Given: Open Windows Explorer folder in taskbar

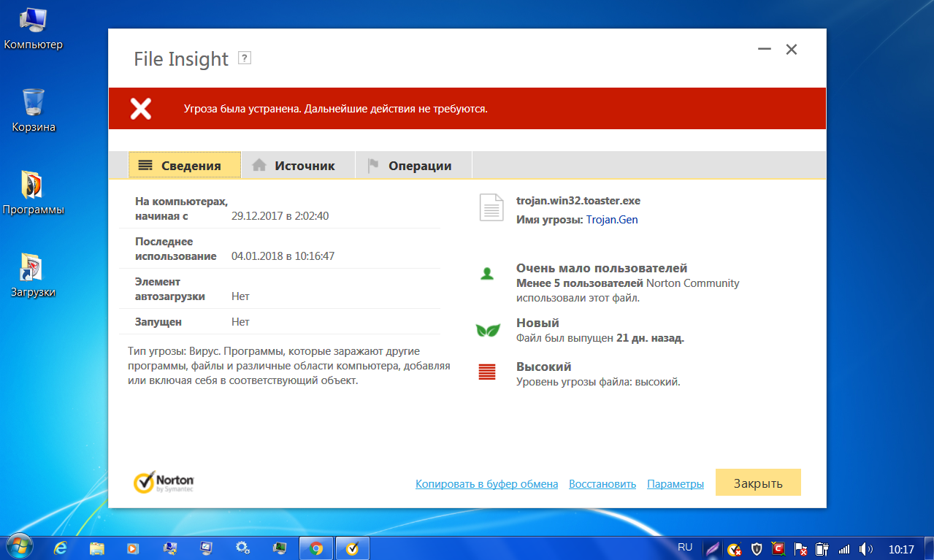Looking at the screenshot, I should (x=97, y=548).
